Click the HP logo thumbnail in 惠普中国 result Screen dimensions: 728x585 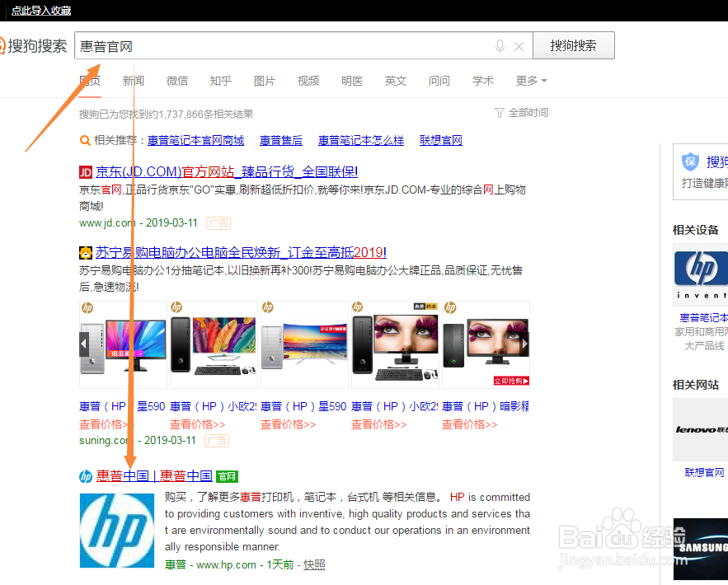[x=116, y=531]
